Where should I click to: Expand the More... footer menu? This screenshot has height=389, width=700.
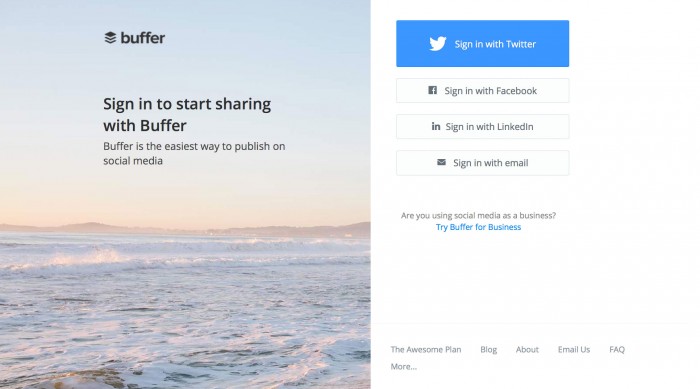[x=404, y=366]
